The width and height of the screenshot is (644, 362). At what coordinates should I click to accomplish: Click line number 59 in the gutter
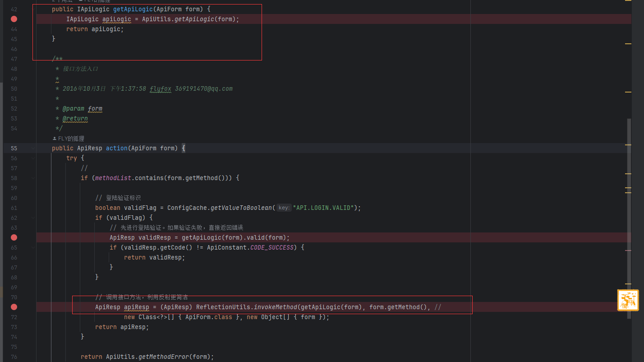(14, 188)
